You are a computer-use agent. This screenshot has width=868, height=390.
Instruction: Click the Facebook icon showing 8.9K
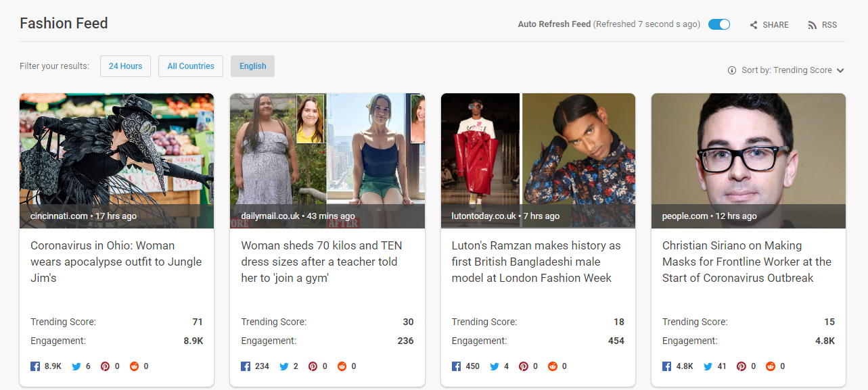click(x=35, y=366)
